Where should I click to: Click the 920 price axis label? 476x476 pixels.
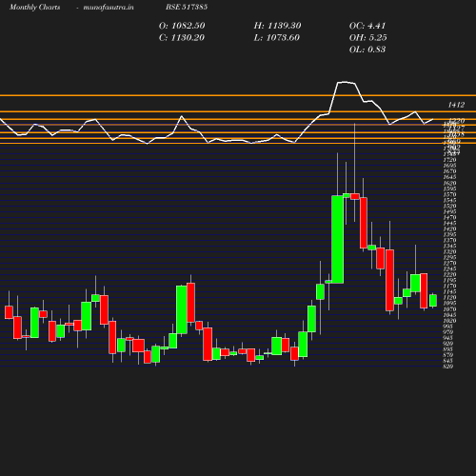tap(448, 344)
